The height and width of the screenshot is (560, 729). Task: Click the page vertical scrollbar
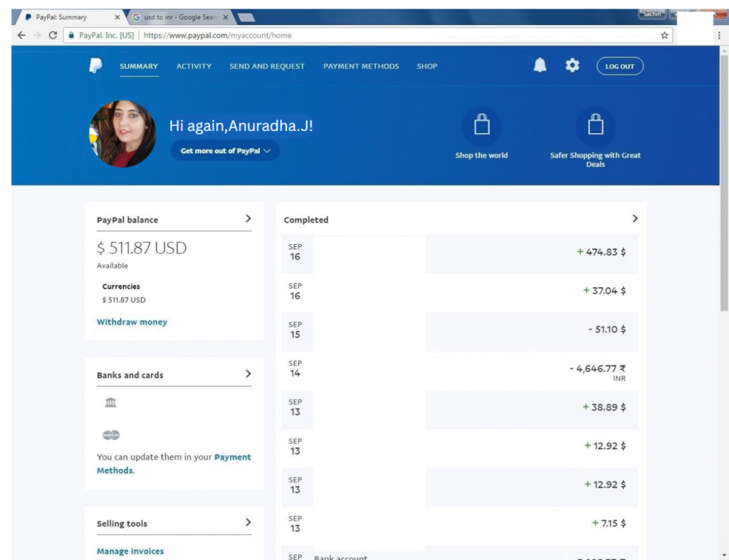[724, 178]
